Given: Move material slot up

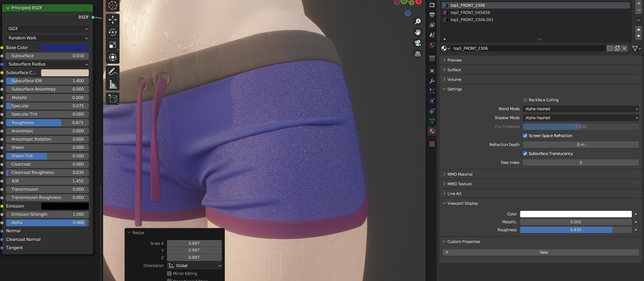Looking at the screenshot, I should click(x=638, y=29).
